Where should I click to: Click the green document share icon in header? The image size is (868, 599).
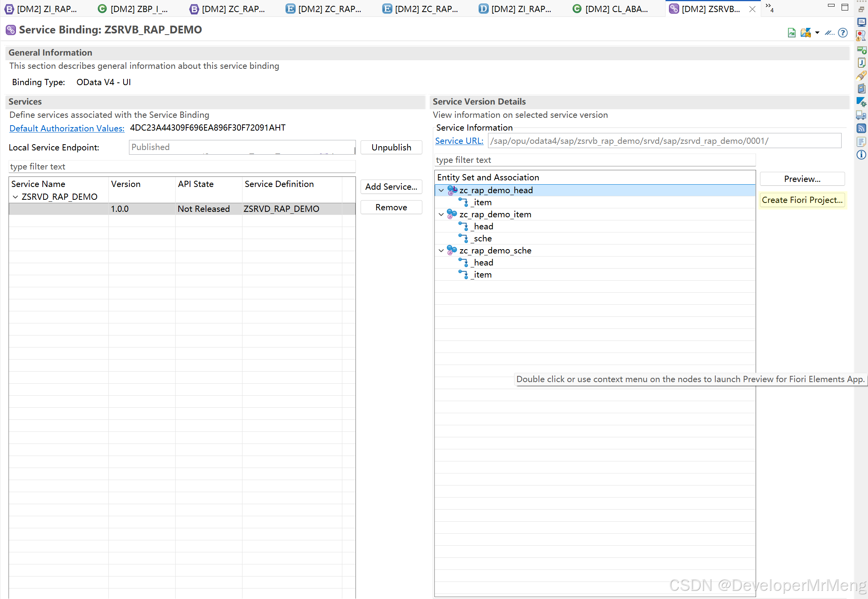point(791,33)
